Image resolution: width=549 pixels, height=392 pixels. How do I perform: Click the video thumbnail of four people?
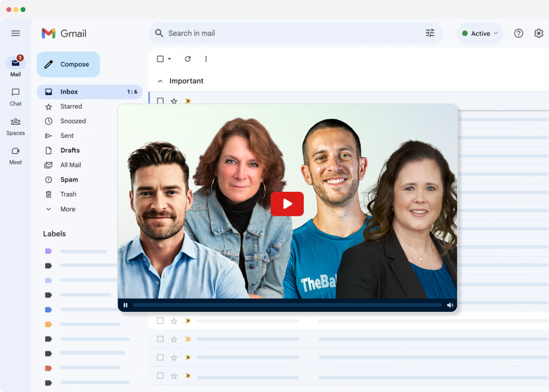287,201
